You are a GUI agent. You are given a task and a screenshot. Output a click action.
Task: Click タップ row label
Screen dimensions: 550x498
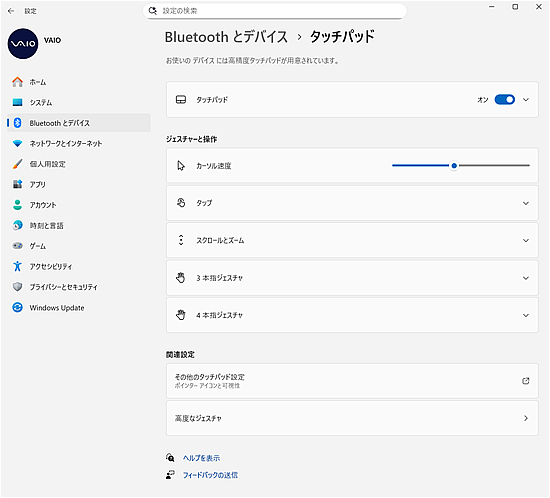coord(204,203)
